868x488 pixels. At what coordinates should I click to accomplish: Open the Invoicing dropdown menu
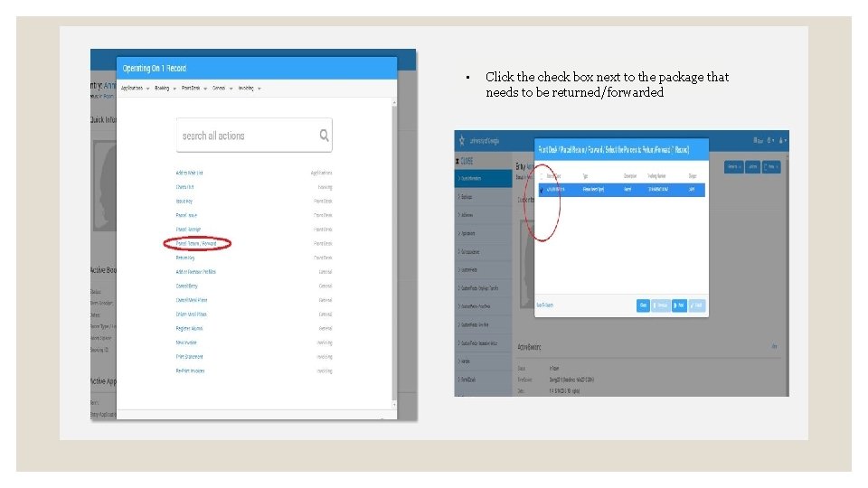tap(250, 89)
